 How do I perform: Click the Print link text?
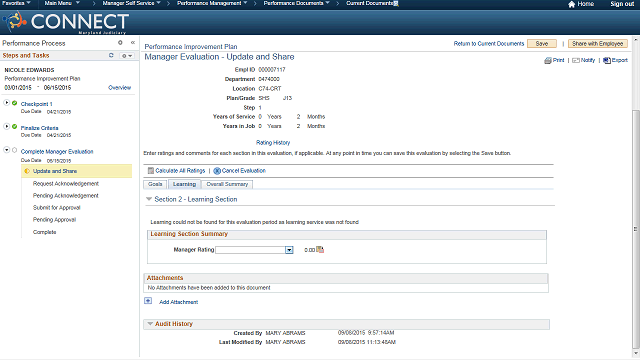coord(558,60)
